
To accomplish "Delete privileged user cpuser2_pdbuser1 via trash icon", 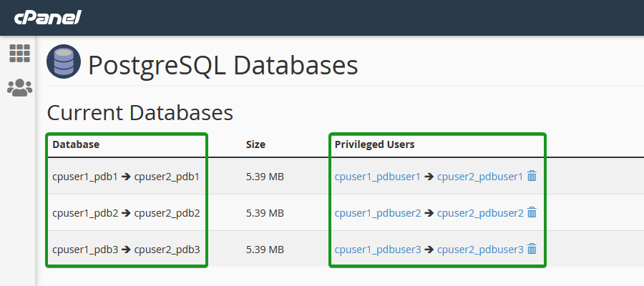I will pyautogui.click(x=532, y=176).
